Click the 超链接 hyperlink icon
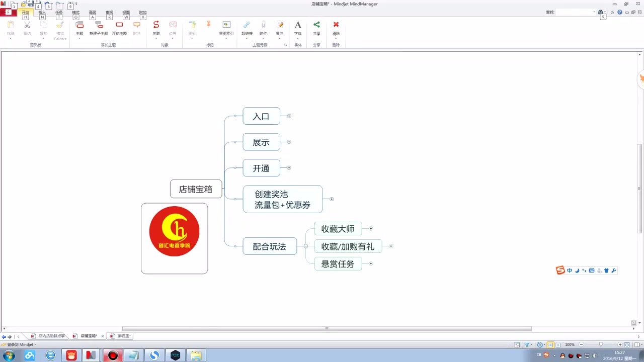The width and height of the screenshot is (644, 362). 247,25
